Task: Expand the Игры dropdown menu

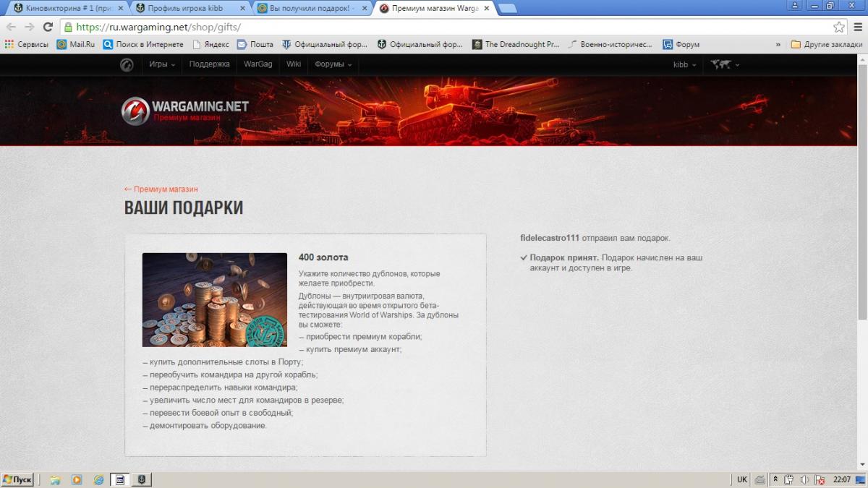Action: (x=162, y=64)
